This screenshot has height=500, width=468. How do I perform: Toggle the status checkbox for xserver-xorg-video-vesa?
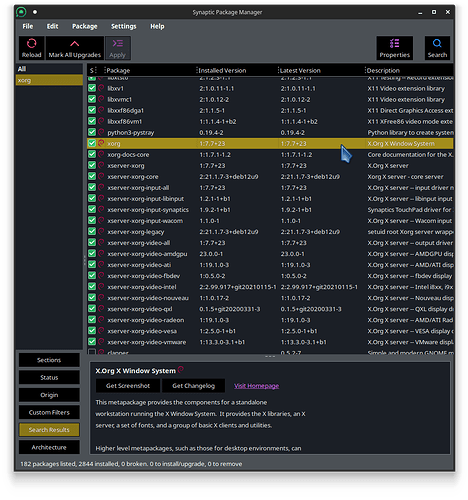92,331
